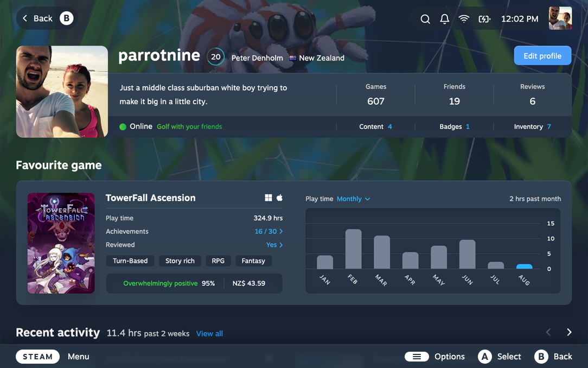588x368 pixels.
Task: Open the Friends 19 stat
Action: 454,94
